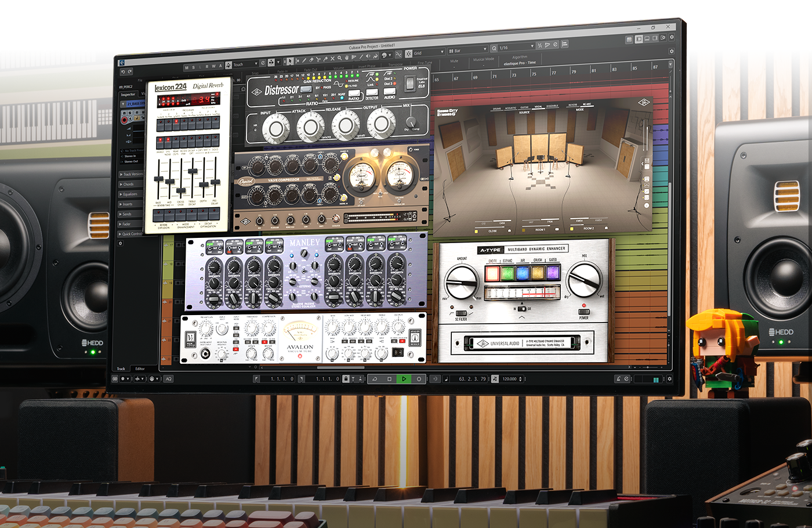Click the A-Type Air mode button

click(x=522, y=272)
